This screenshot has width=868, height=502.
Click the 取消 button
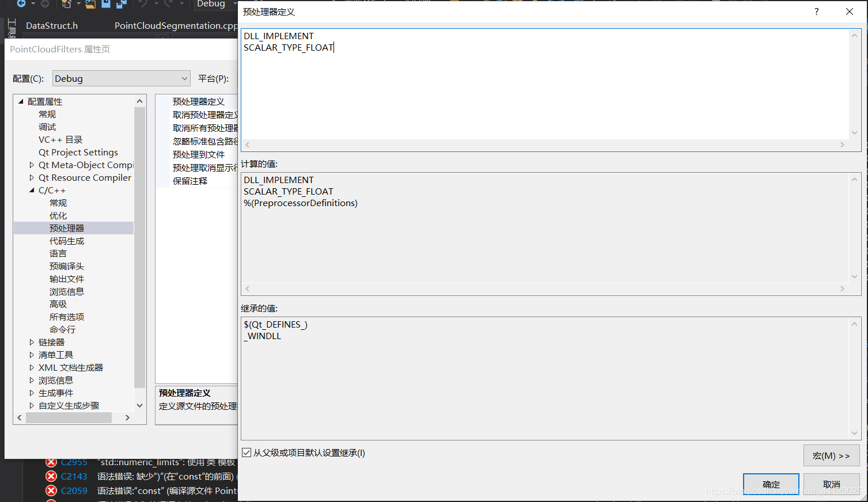pos(832,484)
